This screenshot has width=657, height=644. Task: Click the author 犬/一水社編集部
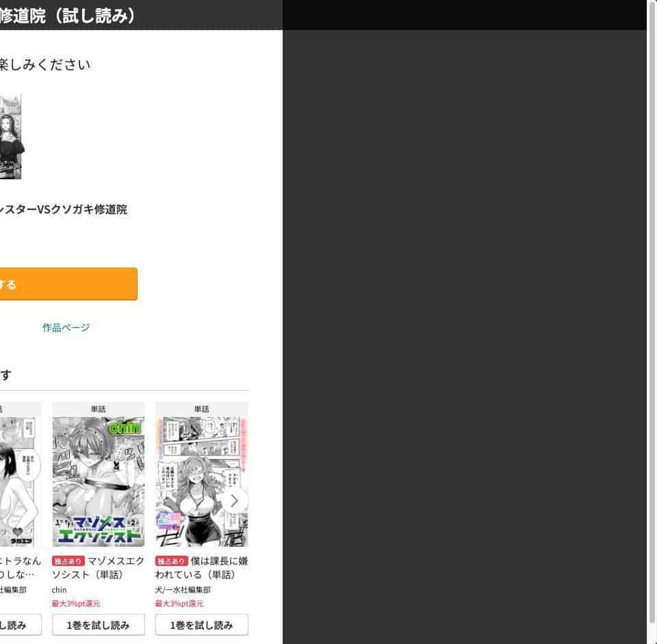click(x=183, y=590)
